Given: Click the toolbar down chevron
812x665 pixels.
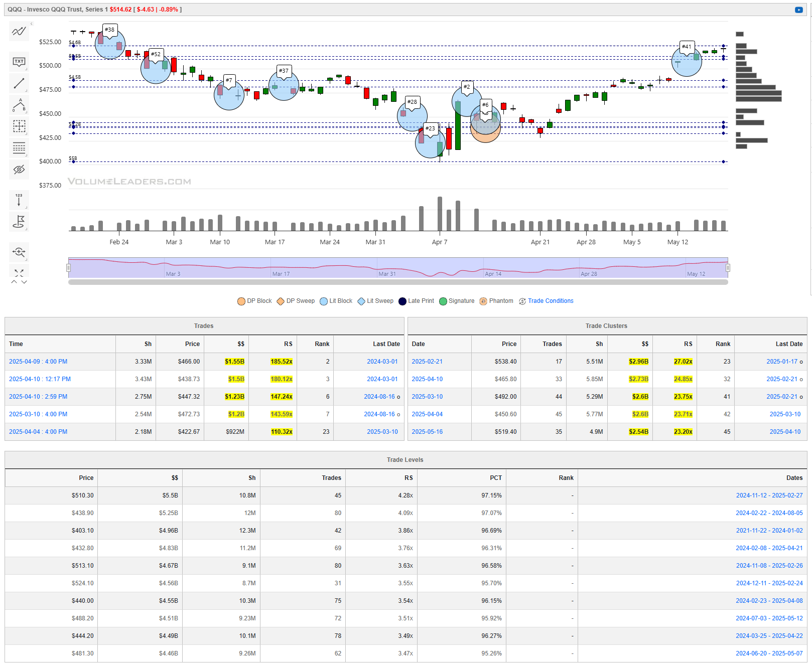Looking at the screenshot, I should (24, 282).
